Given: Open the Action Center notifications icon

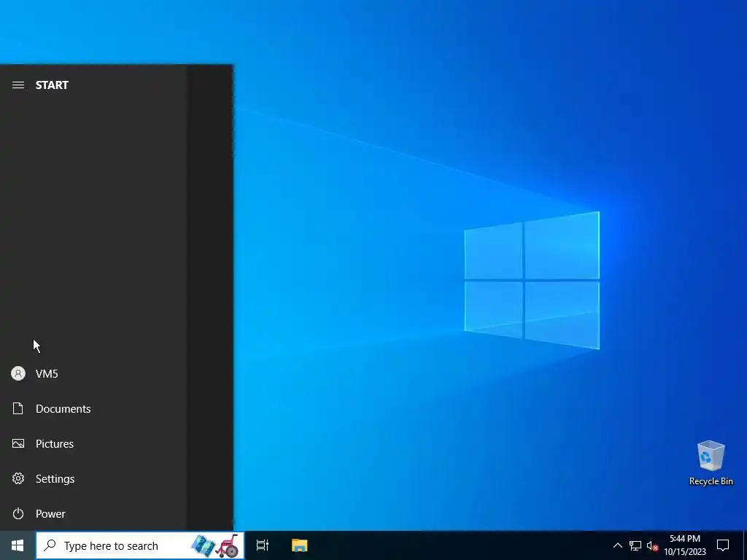Looking at the screenshot, I should 723,545.
